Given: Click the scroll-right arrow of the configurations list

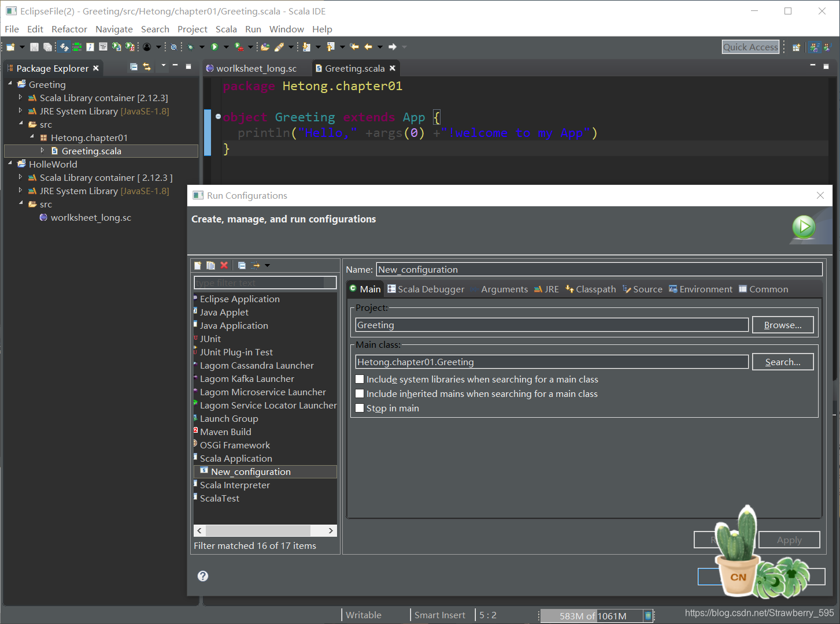Looking at the screenshot, I should click(330, 530).
